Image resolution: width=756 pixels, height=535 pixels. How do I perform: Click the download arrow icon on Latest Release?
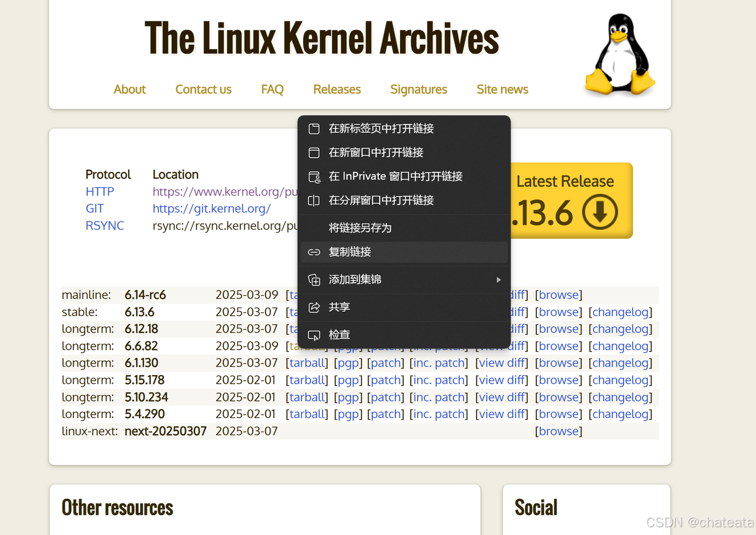pos(600,212)
